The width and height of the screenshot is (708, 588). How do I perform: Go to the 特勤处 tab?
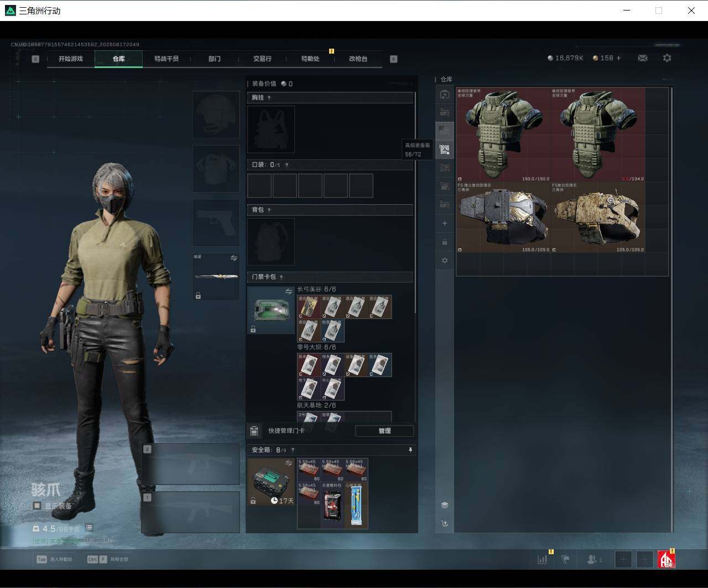click(x=310, y=59)
